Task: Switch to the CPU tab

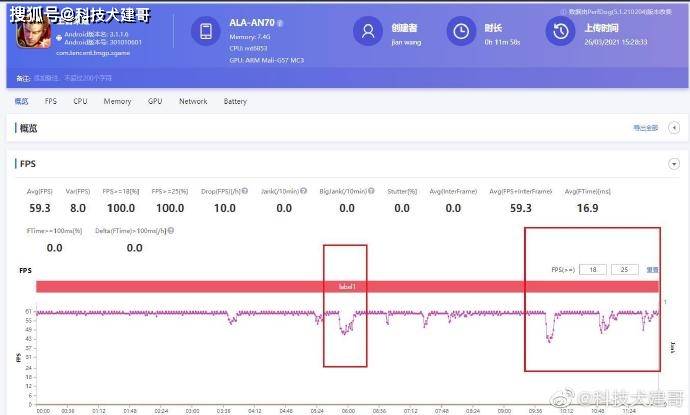Action: pyautogui.click(x=80, y=101)
